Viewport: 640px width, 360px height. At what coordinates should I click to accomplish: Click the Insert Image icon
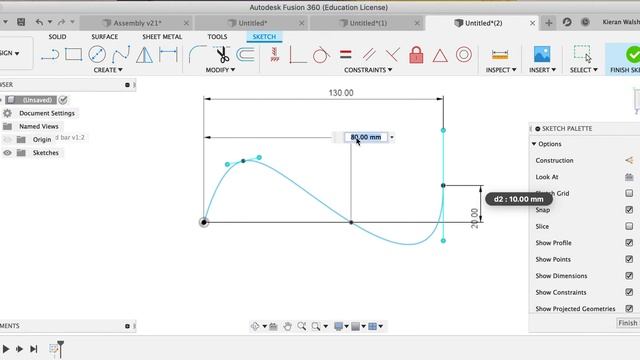pyautogui.click(x=542, y=54)
